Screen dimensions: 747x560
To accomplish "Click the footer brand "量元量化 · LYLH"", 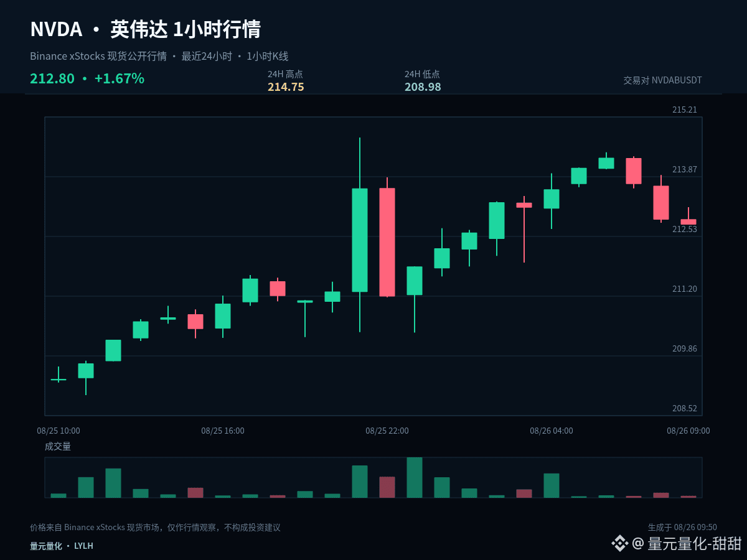I will pos(62,546).
